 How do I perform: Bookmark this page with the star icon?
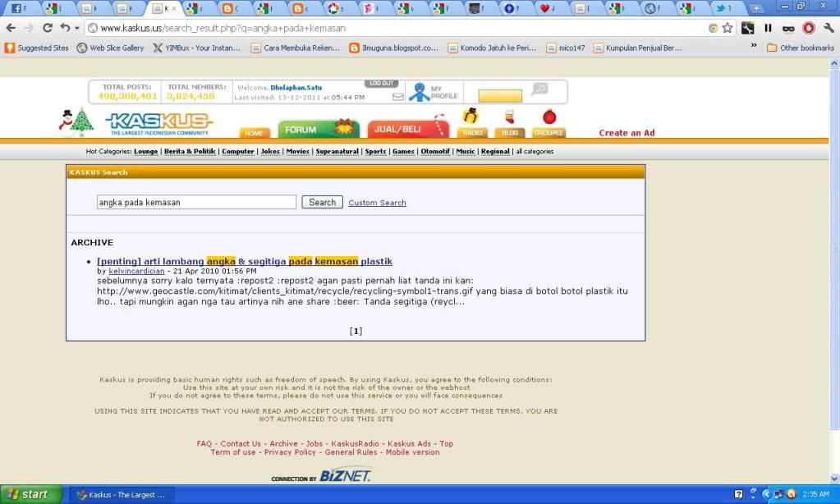point(727,28)
